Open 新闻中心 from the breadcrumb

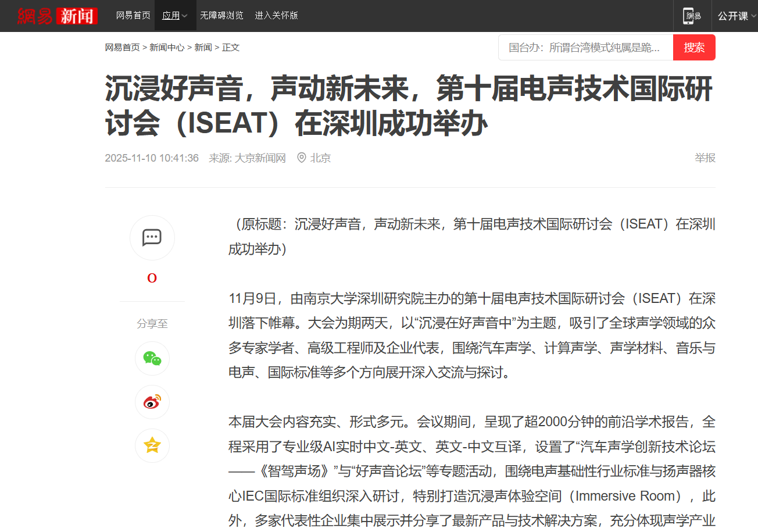tap(167, 47)
